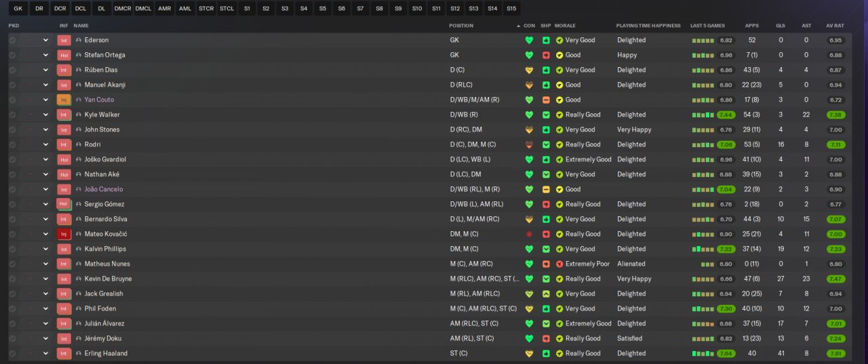The height and width of the screenshot is (364, 868).
Task: Click Stefan Ortega's Hol status icon
Action: click(x=64, y=55)
